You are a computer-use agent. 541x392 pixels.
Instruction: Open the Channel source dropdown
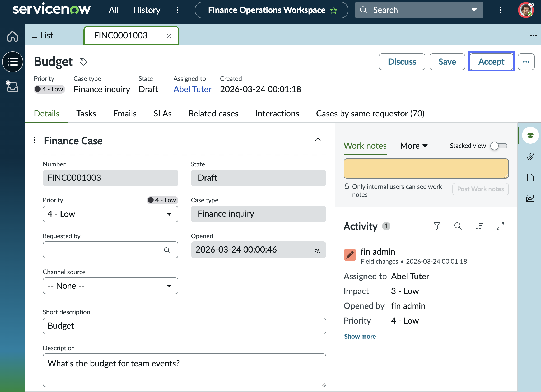[x=110, y=286]
